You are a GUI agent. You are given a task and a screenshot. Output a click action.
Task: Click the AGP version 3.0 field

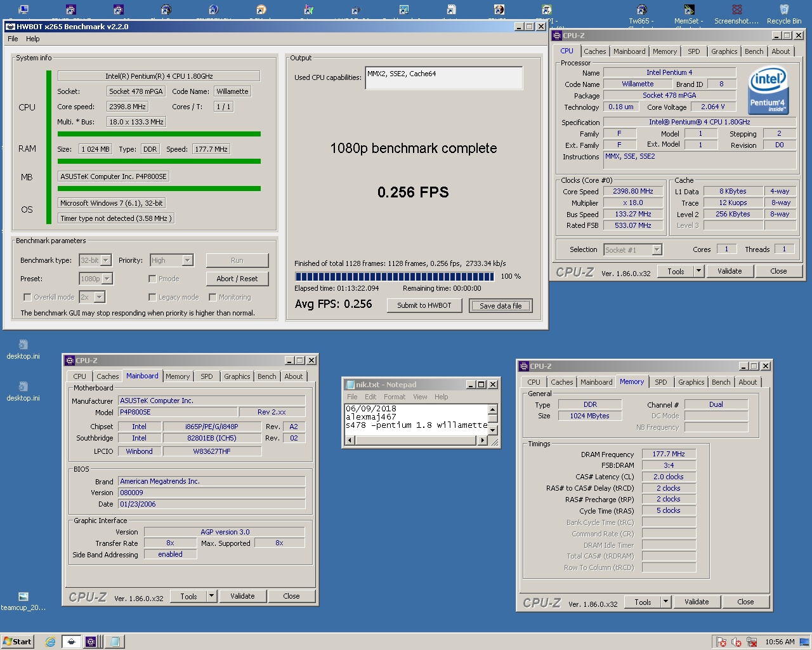[225, 532]
